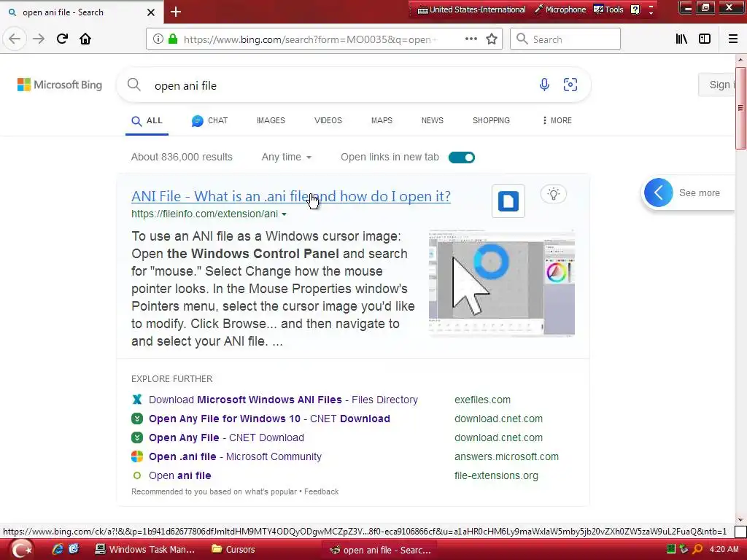Image resolution: width=747 pixels, height=560 pixels.
Task: Start voice search with microphone icon
Action: point(544,85)
